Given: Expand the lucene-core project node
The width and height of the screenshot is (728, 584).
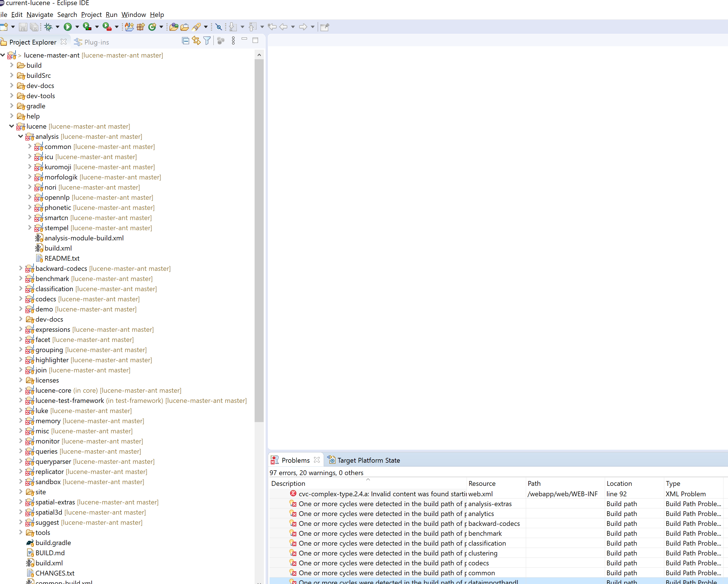Looking at the screenshot, I should click(x=21, y=390).
